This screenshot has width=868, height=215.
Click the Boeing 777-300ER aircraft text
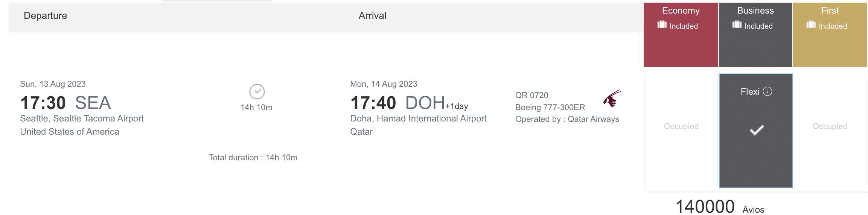pos(550,107)
